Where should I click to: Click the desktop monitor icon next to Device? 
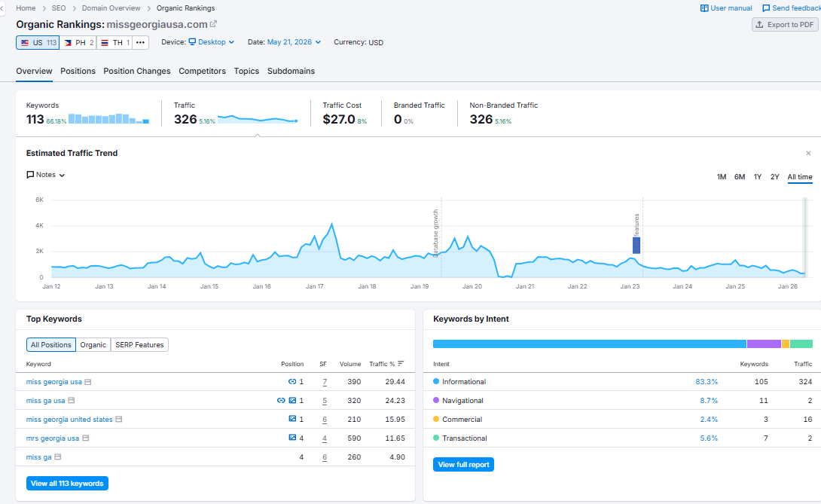coord(192,42)
